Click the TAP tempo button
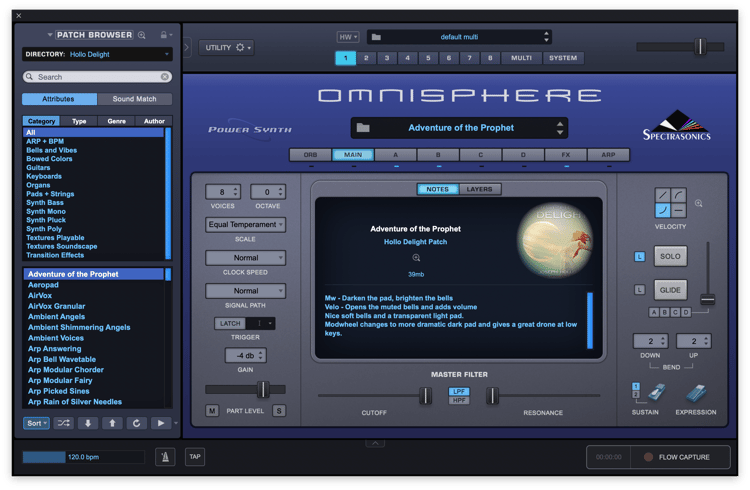 tap(195, 457)
